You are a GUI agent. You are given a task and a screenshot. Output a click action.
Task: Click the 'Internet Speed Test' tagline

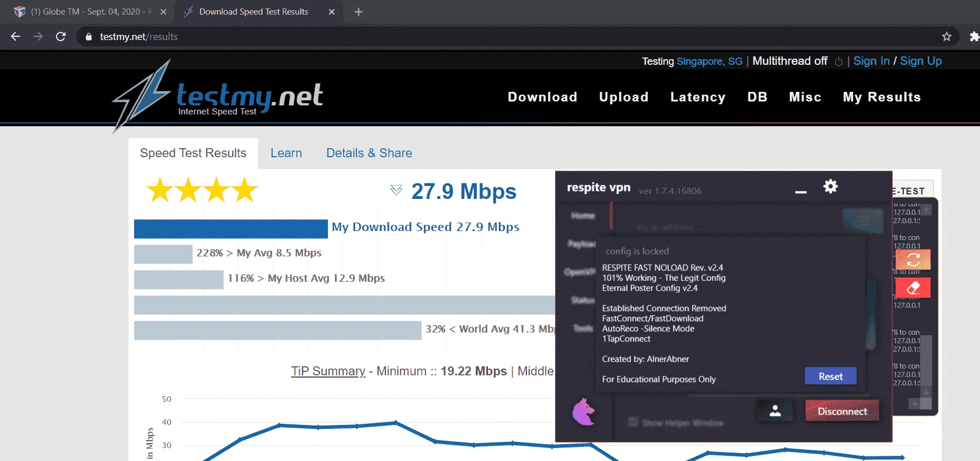tap(217, 112)
